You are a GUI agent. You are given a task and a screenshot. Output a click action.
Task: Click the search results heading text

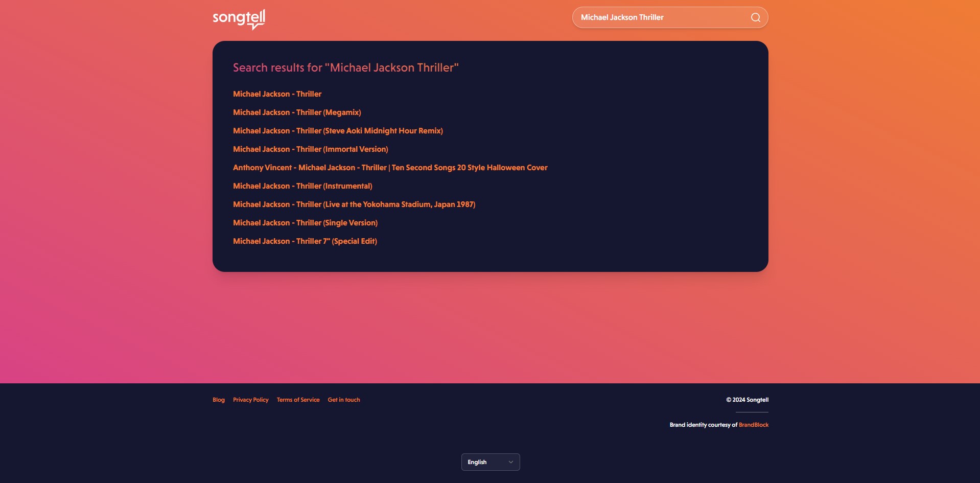click(346, 67)
